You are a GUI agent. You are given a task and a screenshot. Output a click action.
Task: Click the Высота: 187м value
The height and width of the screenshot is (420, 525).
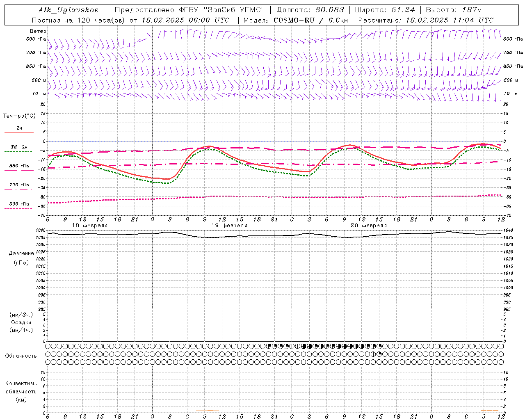coord(454,10)
